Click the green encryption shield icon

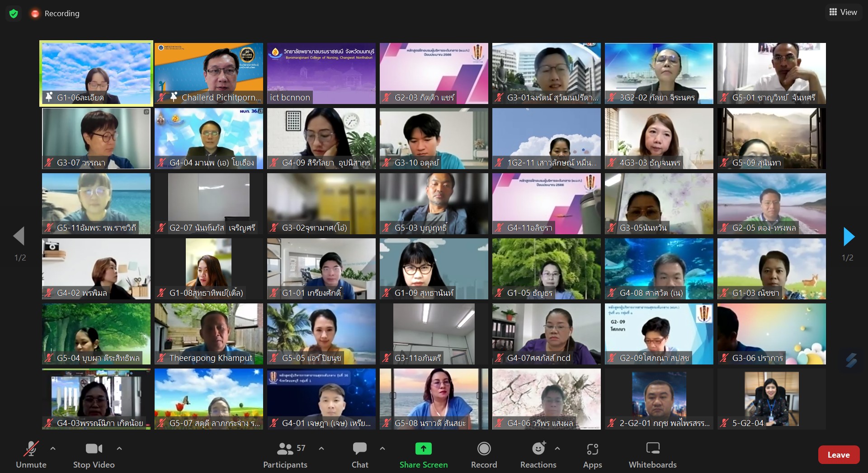click(14, 14)
